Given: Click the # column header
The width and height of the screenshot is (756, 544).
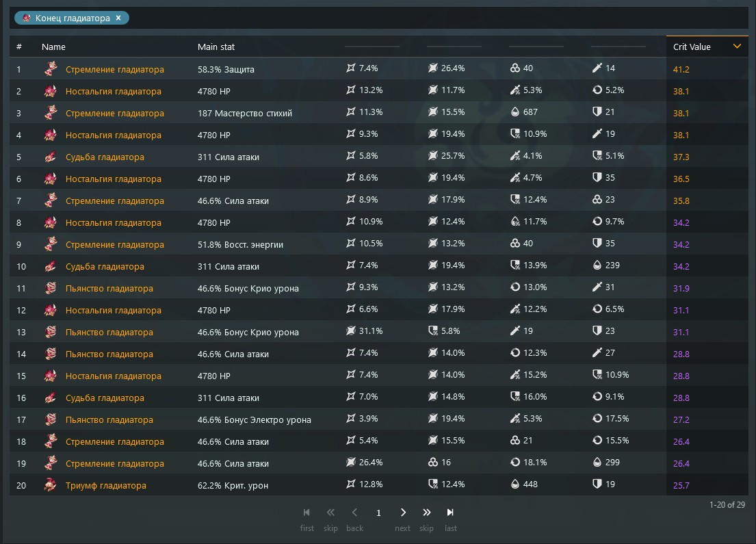Looking at the screenshot, I should coord(18,47).
